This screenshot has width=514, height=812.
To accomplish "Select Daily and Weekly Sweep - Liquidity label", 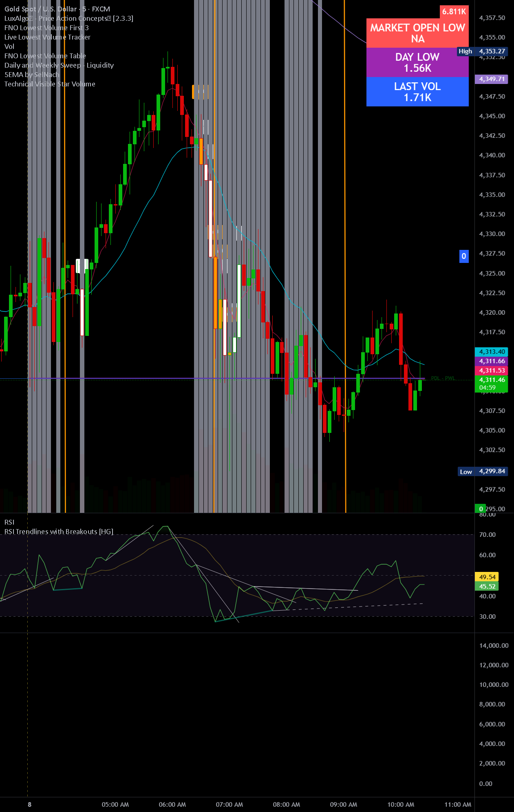I will 59,65.
